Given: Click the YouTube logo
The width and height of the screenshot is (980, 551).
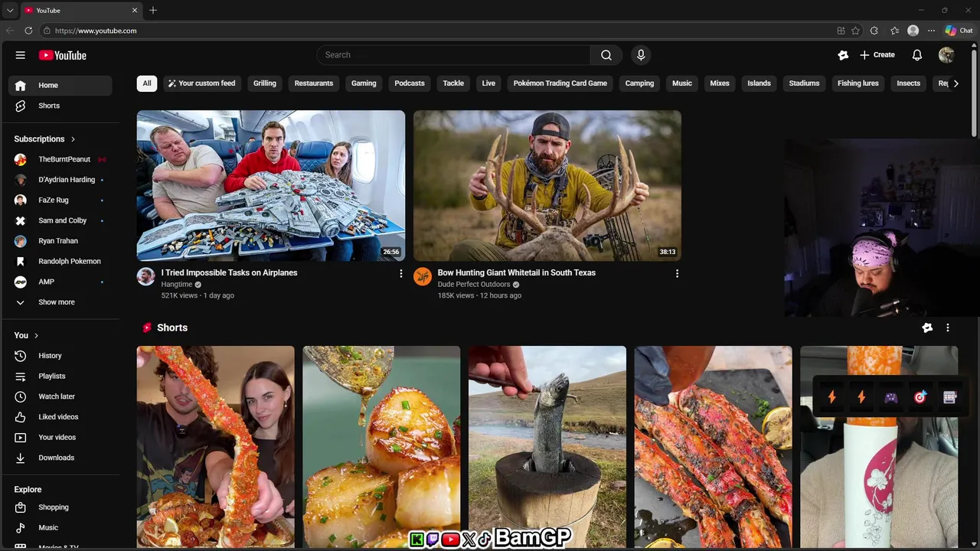Looking at the screenshot, I should click(63, 55).
